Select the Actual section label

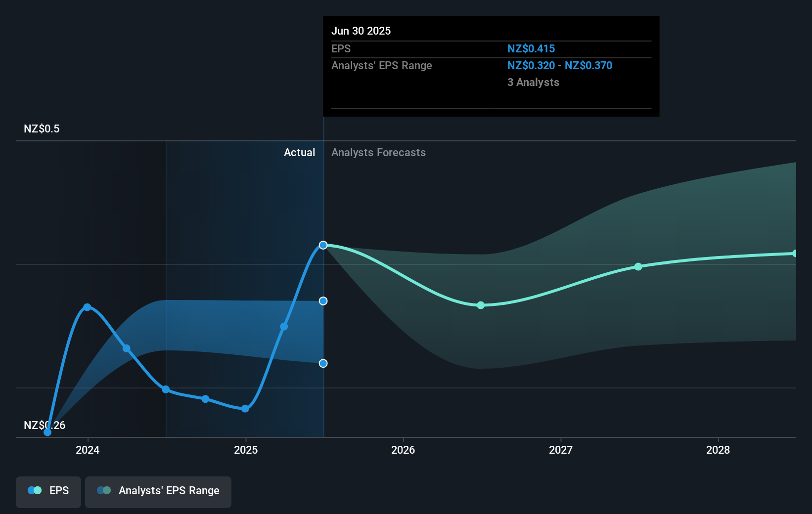(x=300, y=152)
